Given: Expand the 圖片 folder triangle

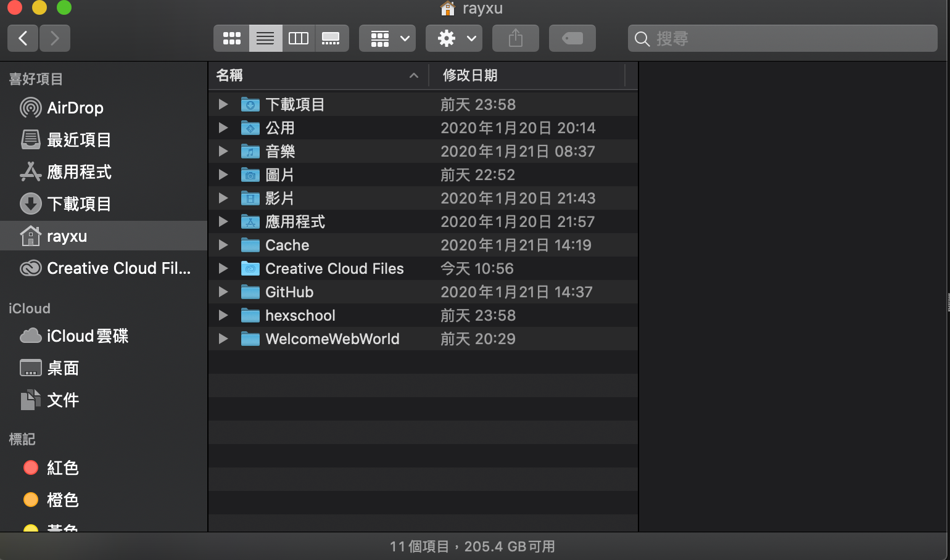Looking at the screenshot, I should 223,175.
